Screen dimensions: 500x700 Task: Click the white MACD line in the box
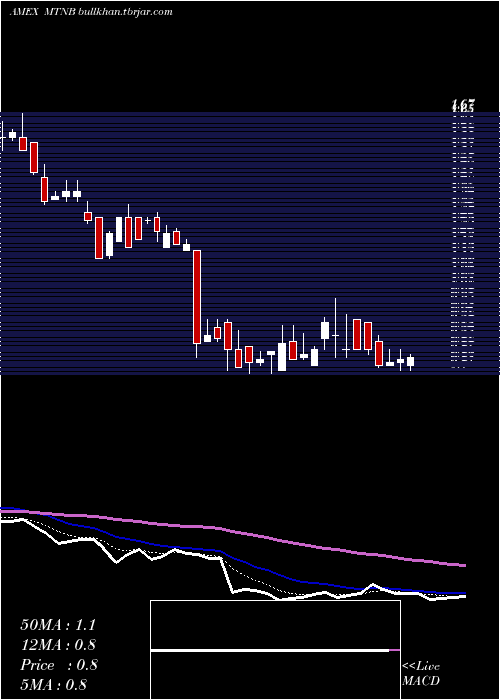tap(270, 650)
